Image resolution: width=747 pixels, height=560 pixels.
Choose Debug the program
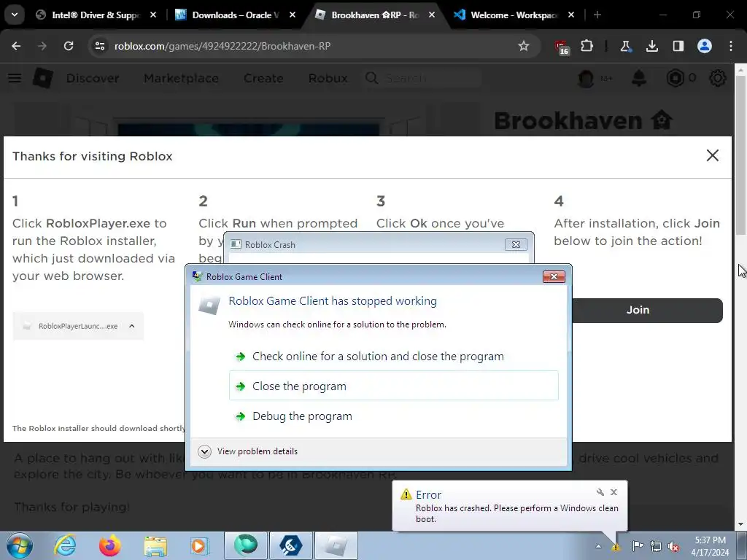[393, 416]
